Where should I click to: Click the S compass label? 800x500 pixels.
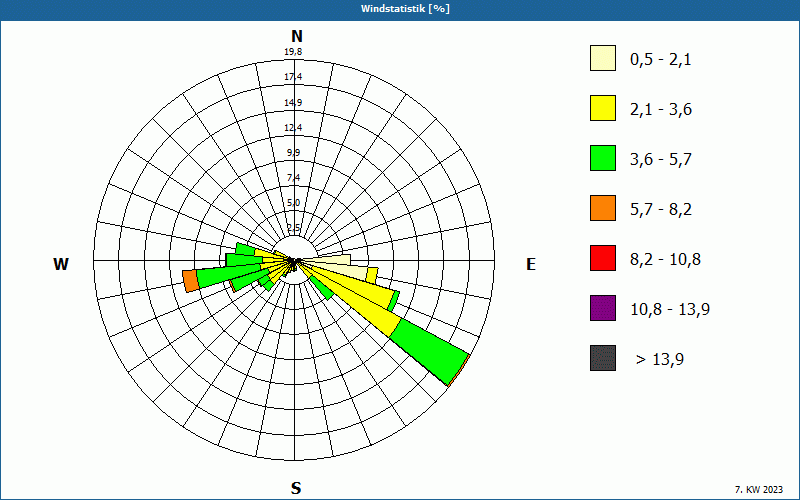click(x=296, y=488)
